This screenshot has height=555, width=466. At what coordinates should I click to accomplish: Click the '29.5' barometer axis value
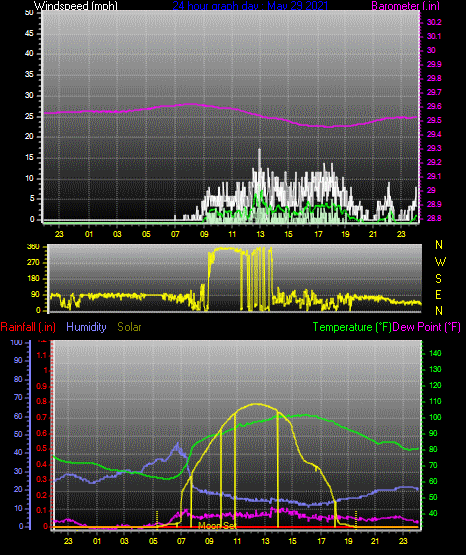tap(434, 121)
